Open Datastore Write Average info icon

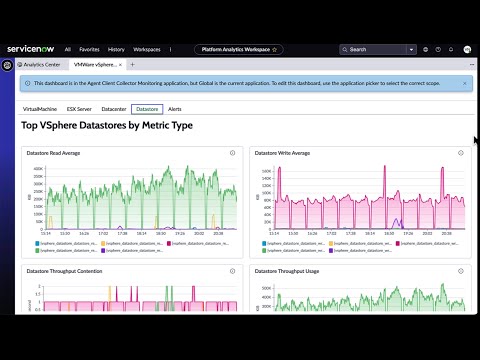(x=461, y=153)
